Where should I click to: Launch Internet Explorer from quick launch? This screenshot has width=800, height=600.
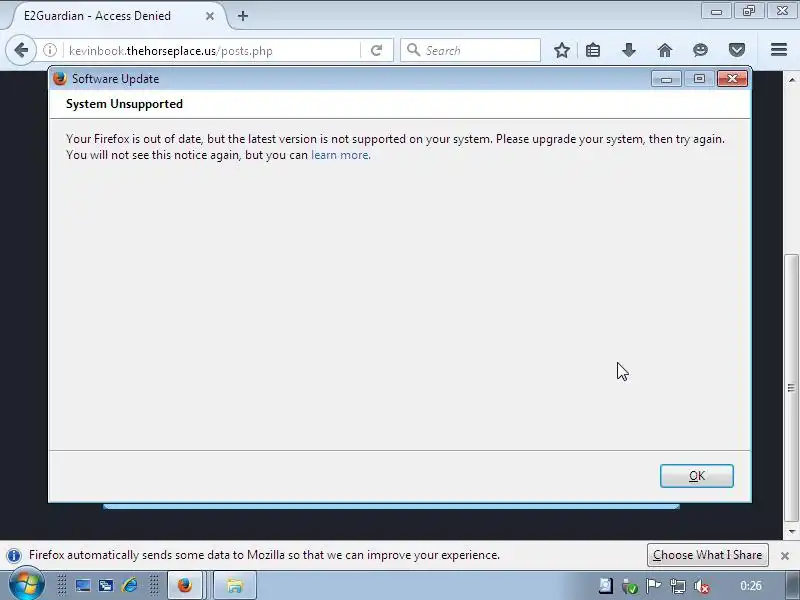[130, 585]
